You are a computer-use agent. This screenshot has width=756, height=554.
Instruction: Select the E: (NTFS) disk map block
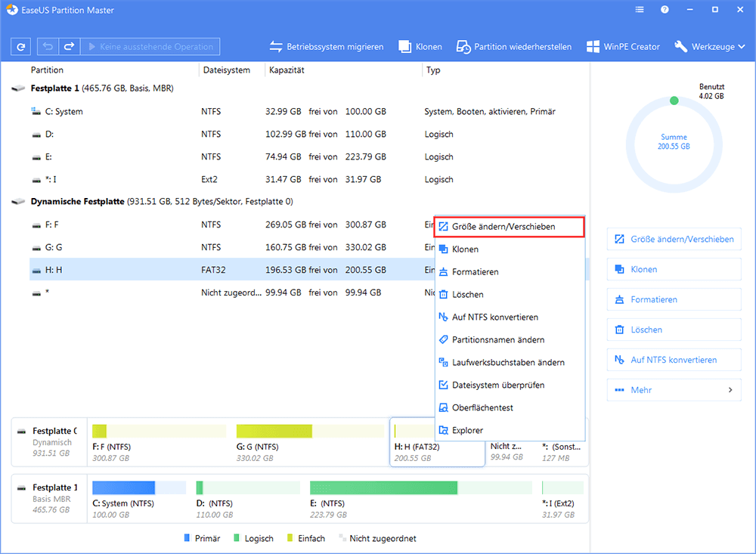[421, 499]
